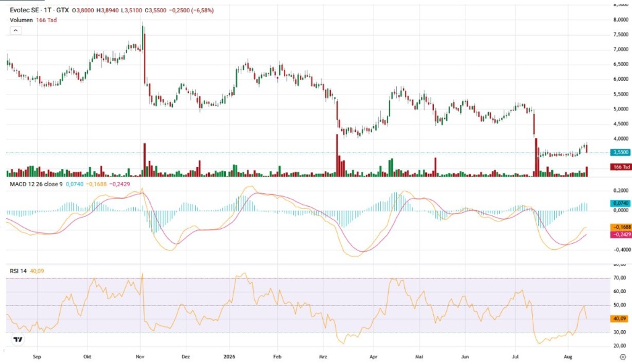This screenshot has height=364, width=632.
Task: Click the Jun date on time axis
Action: (x=465, y=357)
